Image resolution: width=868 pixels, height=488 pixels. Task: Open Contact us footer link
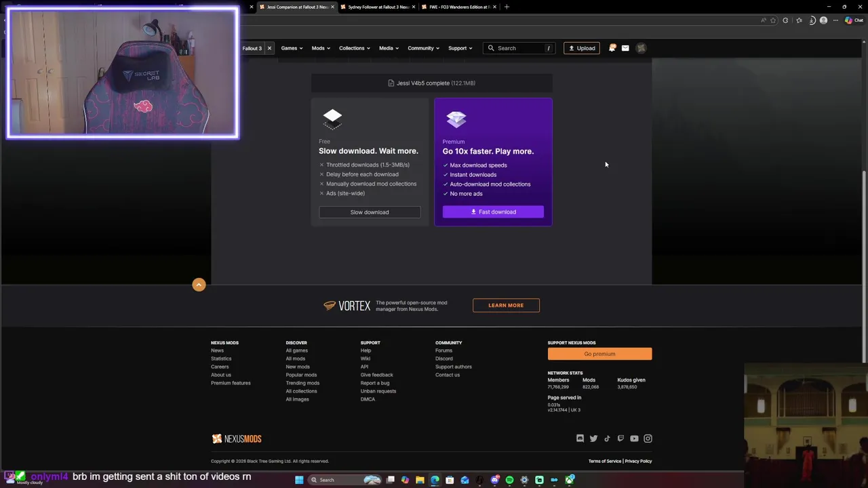click(448, 375)
